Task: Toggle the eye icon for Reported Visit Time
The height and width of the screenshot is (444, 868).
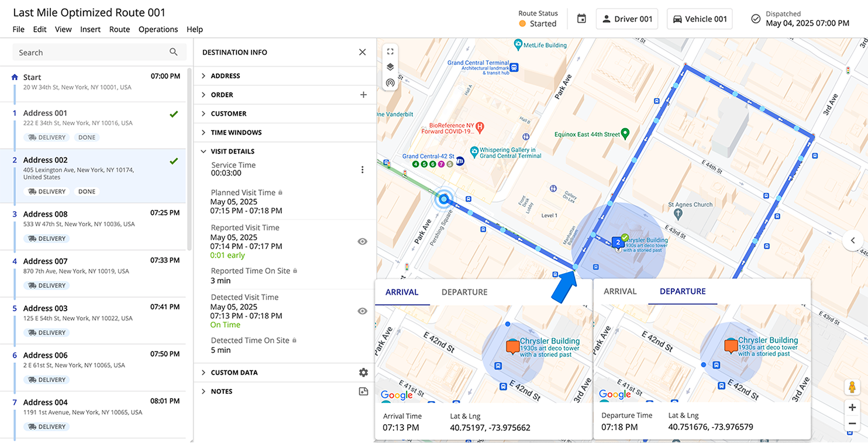Action: tap(362, 241)
